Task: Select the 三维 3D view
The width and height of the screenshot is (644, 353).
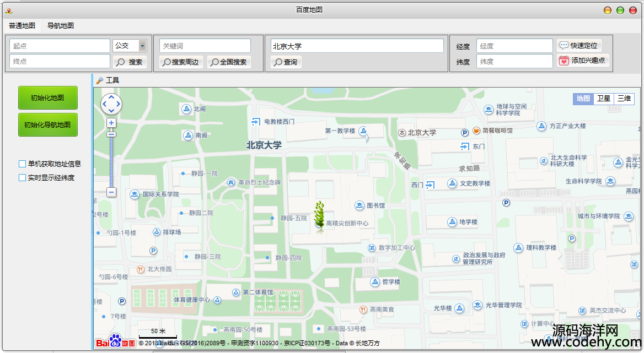Action: tap(624, 99)
